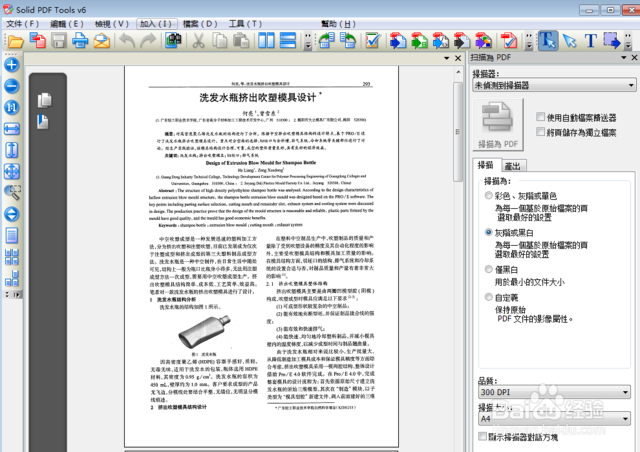
Task: Expand the first toolbar overflow chevron
Action: click(x=308, y=41)
